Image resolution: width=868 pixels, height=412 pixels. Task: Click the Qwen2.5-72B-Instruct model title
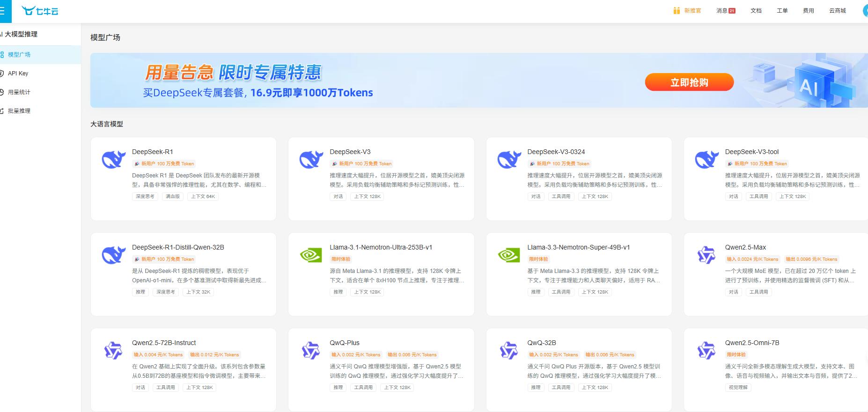pos(164,343)
